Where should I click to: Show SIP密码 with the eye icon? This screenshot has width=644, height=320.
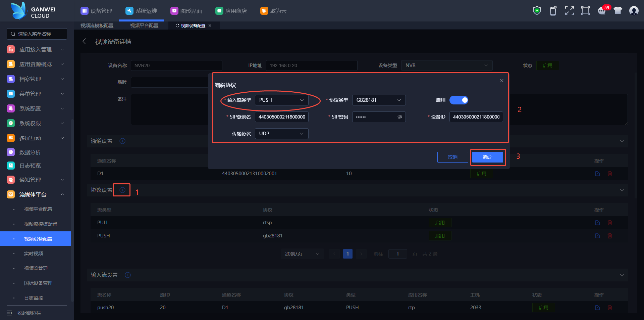tap(399, 117)
